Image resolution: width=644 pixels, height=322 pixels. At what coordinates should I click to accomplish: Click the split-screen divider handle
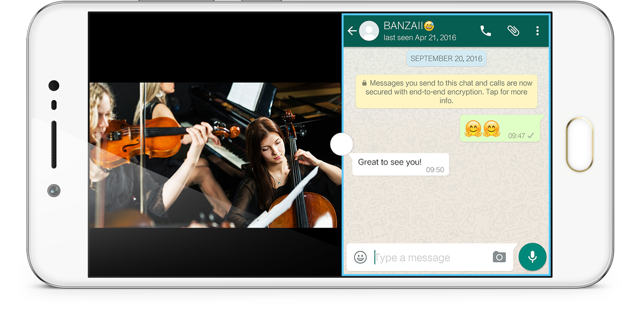pos(342,144)
